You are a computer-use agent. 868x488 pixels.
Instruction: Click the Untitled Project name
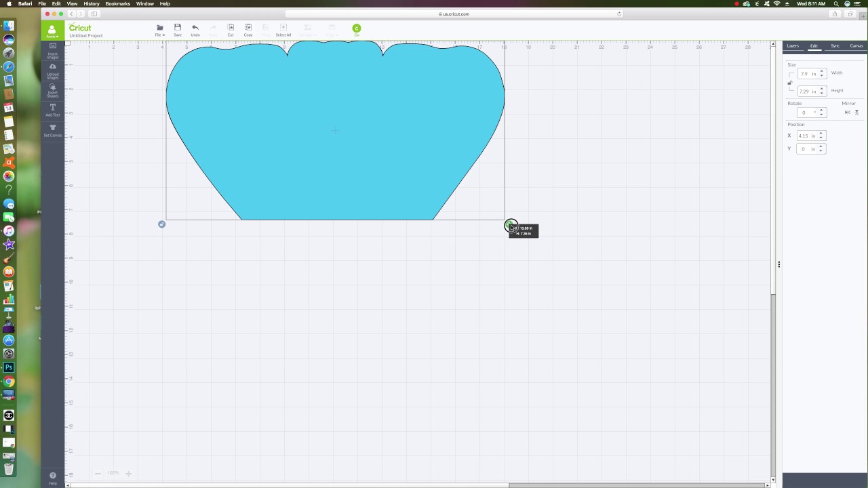coord(86,36)
